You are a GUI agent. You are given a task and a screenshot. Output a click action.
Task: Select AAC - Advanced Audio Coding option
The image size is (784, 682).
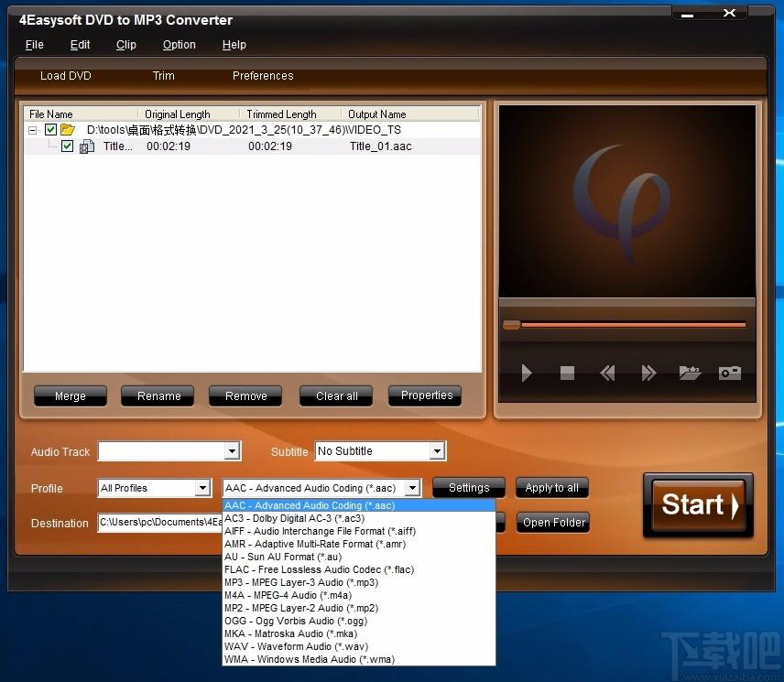[359, 505]
